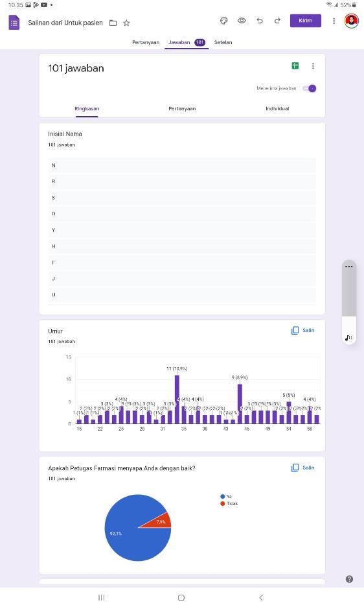The height and width of the screenshot is (607, 364).
Task: Click the help question mark icon
Action: point(349,579)
